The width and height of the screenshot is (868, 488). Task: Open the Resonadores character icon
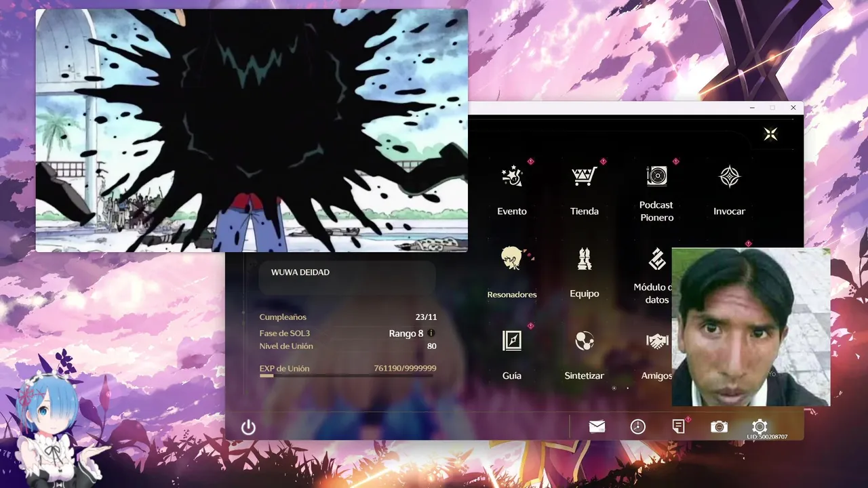[512, 259]
